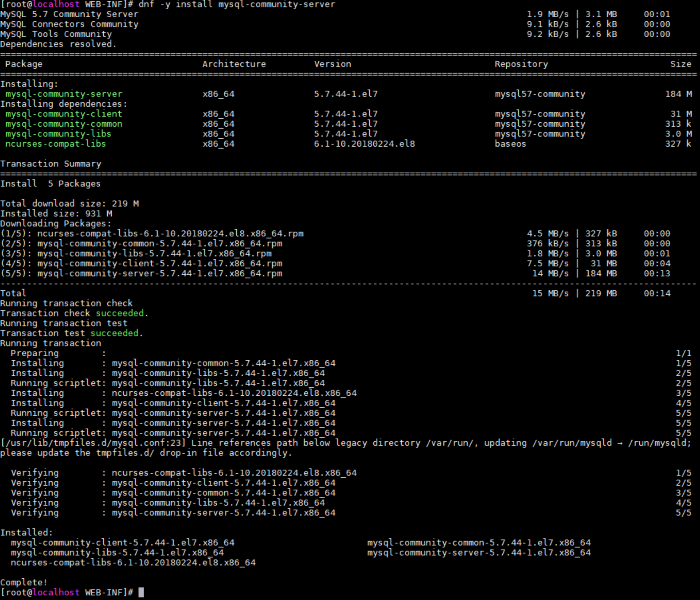Click the 'Package' column header
Screen dimensions: 700x600
click(x=24, y=64)
